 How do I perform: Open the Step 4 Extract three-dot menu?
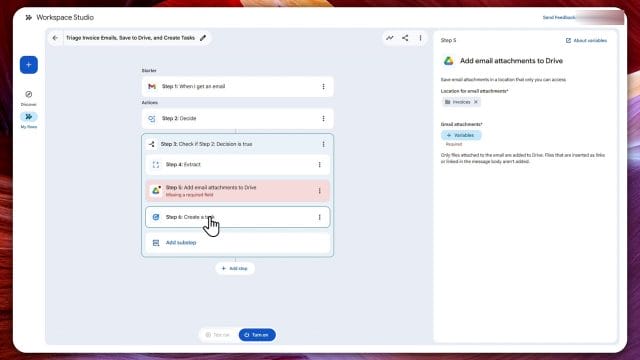click(319, 164)
